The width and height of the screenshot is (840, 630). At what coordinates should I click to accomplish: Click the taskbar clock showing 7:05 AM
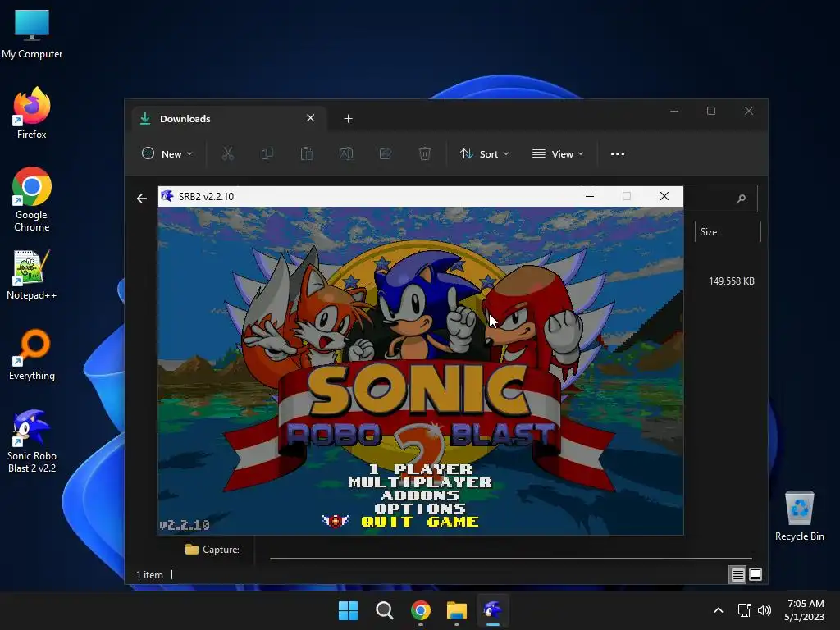point(804,610)
